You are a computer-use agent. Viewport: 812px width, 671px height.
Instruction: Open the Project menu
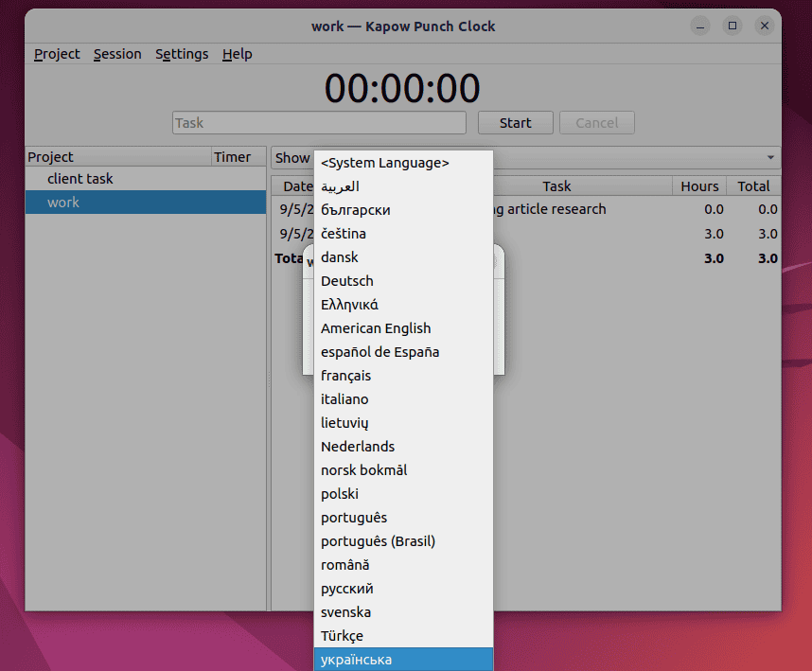(x=56, y=54)
